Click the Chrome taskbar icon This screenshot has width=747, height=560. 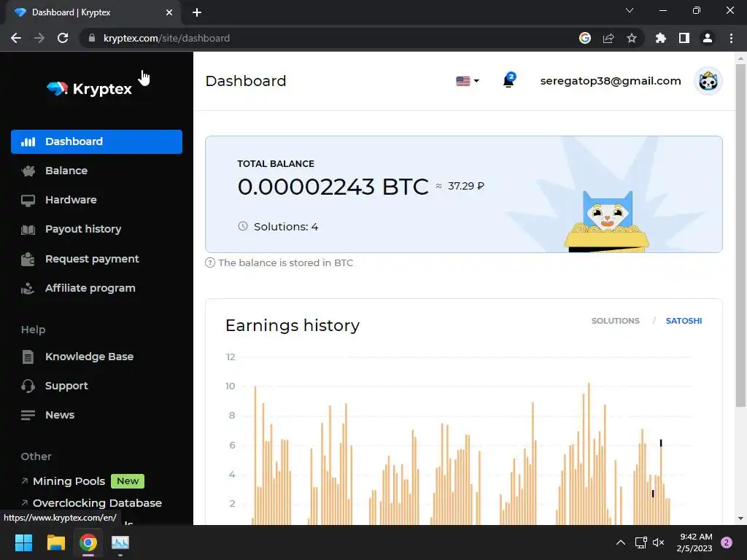pos(88,542)
